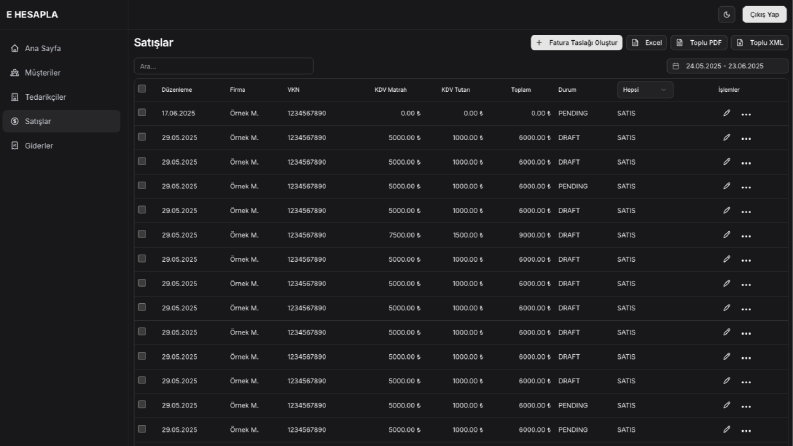Click the Firma column header

pos(237,90)
